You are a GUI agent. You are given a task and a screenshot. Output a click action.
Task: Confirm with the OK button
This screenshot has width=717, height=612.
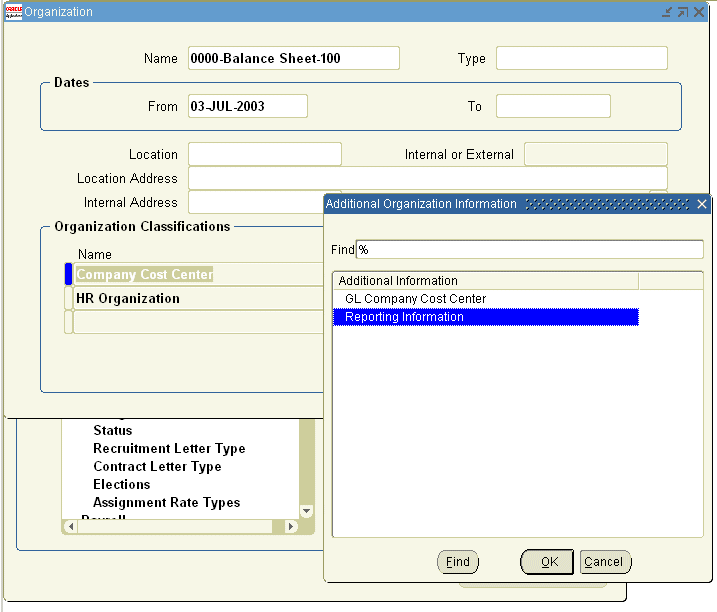pyautogui.click(x=547, y=562)
